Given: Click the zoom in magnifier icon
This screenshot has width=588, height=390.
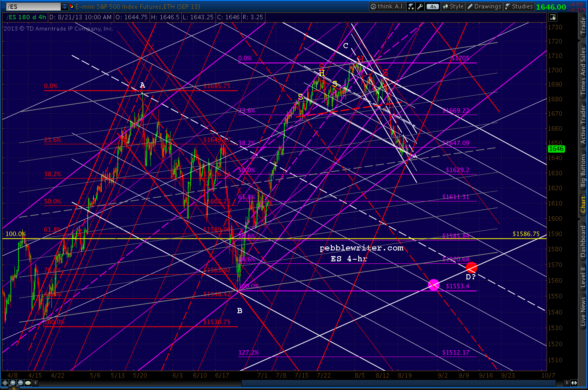Looking at the screenshot, I should click(x=13, y=383).
